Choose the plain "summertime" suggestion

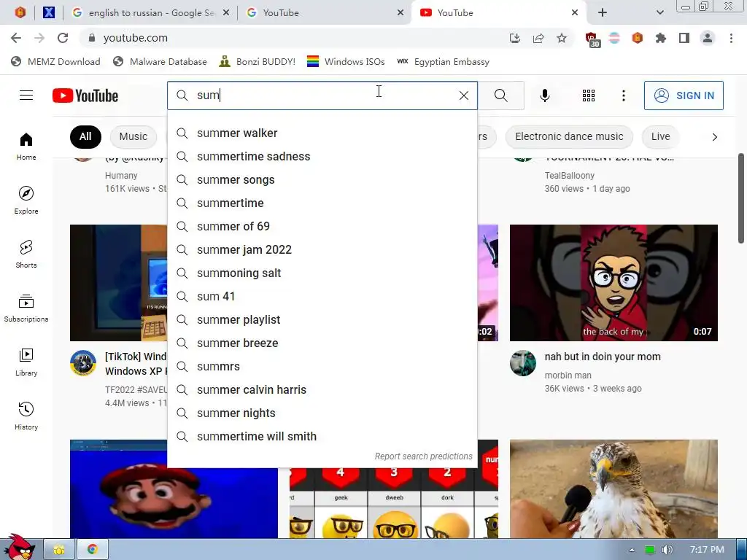pyautogui.click(x=322, y=203)
